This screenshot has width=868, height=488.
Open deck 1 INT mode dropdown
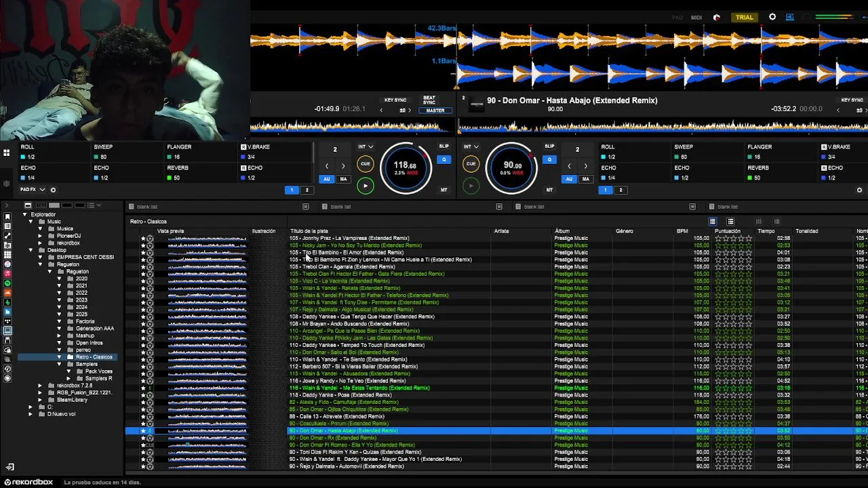point(366,146)
